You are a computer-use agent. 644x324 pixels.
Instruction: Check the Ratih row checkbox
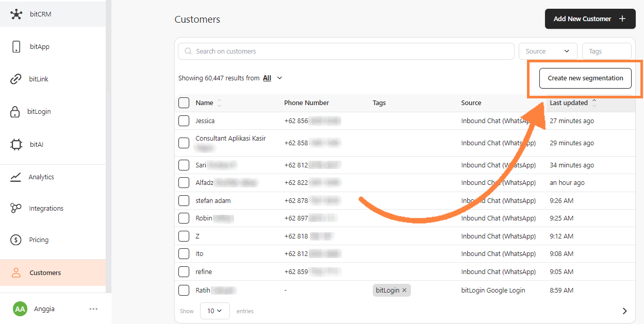tap(184, 290)
